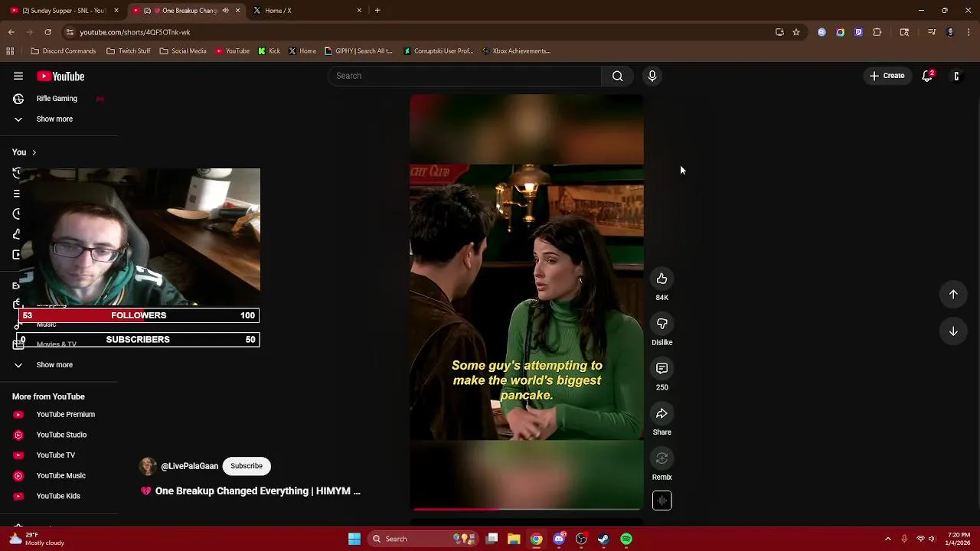Image resolution: width=980 pixels, height=551 pixels.
Task: Like the Short with the thumbs-up icon
Action: [661, 279]
